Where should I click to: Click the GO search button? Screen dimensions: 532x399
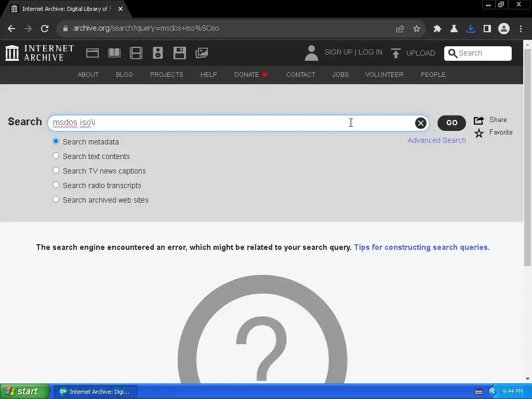(x=451, y=123)
